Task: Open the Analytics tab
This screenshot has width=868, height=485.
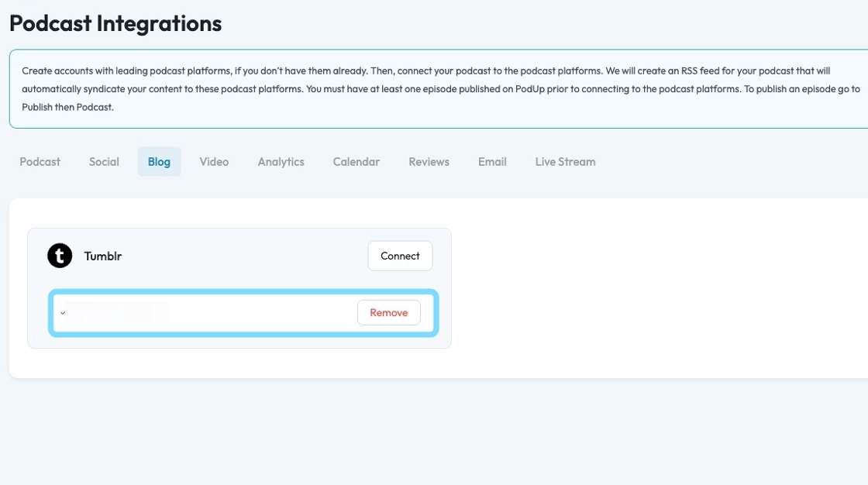Action: [281, 162]
